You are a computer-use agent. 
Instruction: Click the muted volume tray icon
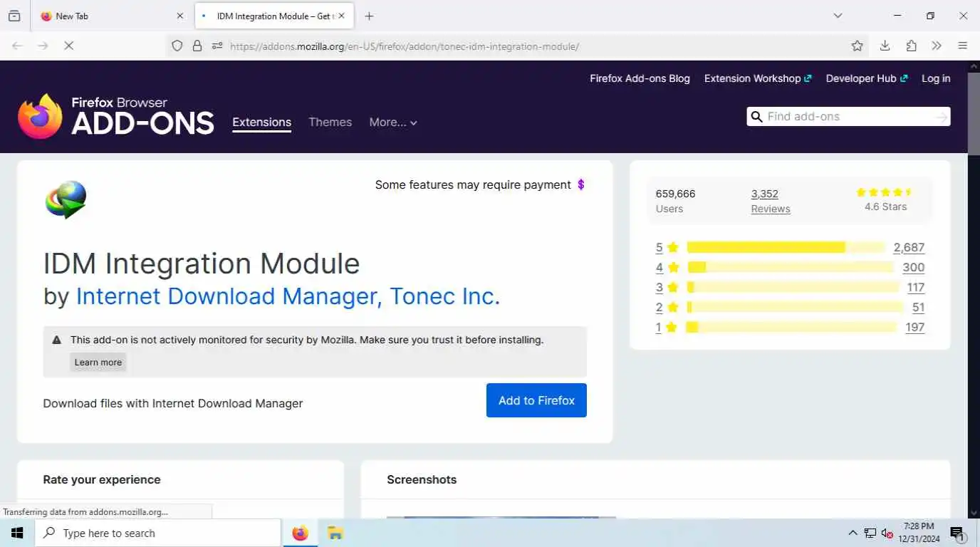point(887,533)
